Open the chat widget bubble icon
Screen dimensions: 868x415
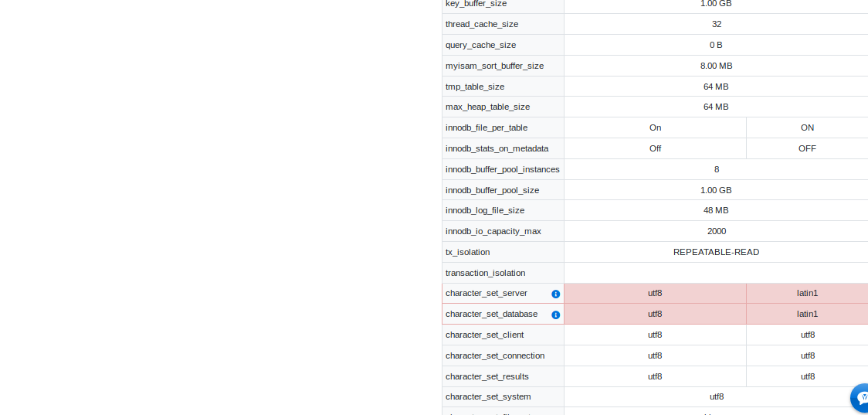[861, 397]
